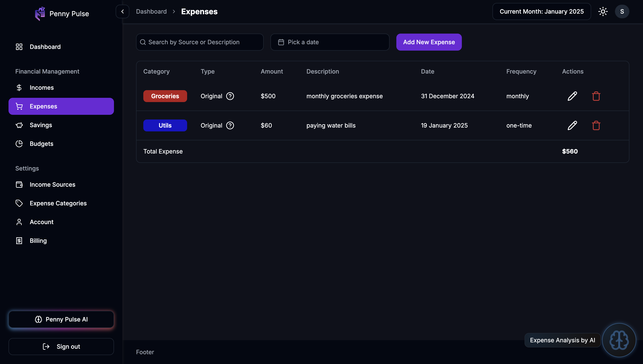The image size is (643, 364).
Task: Click Add New Expense button
Action: [x=429, y=42]
